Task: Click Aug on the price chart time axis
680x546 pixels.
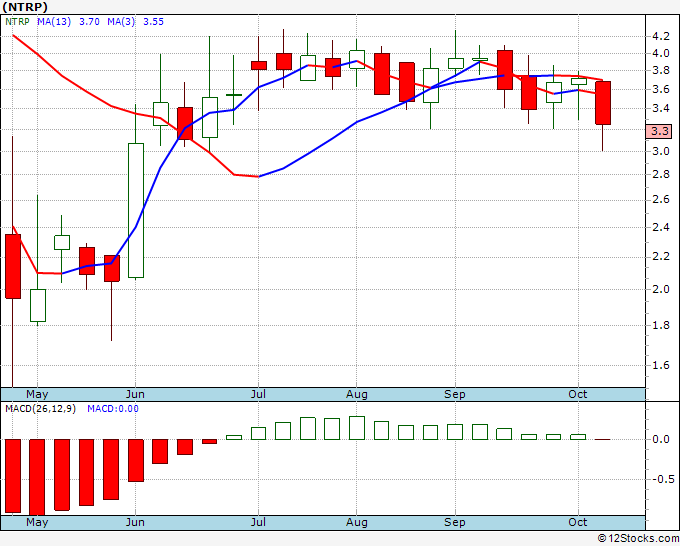Action: pyautogui.click(x=356, y=394)
